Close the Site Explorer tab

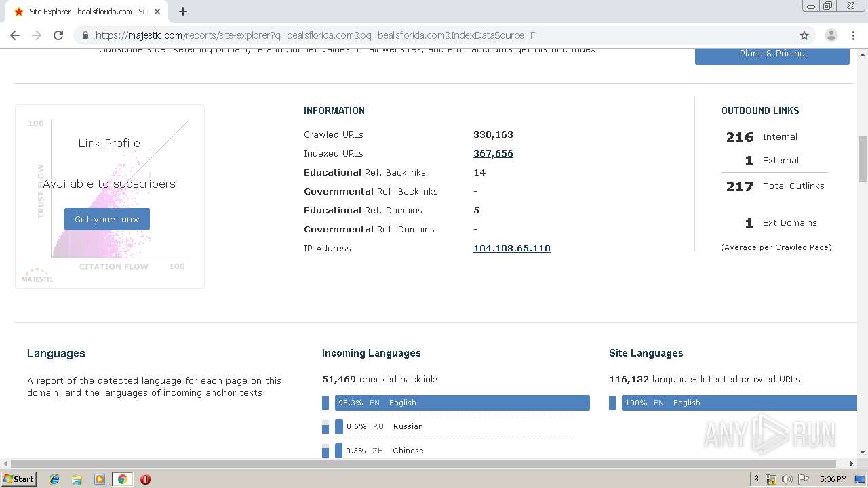point(157,12)
